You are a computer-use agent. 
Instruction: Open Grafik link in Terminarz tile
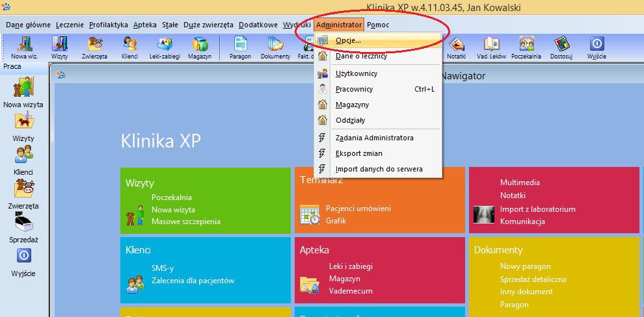click(x=336, y=221)
